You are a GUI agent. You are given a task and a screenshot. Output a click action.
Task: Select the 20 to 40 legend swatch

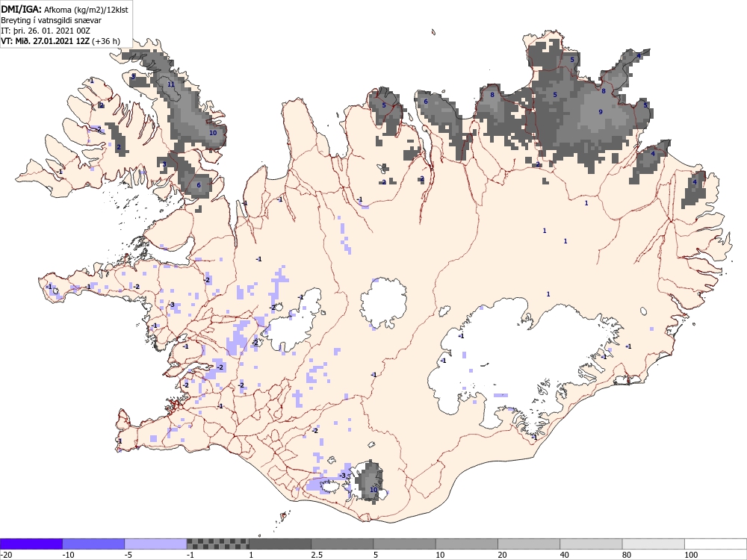(x=529, y=544)
